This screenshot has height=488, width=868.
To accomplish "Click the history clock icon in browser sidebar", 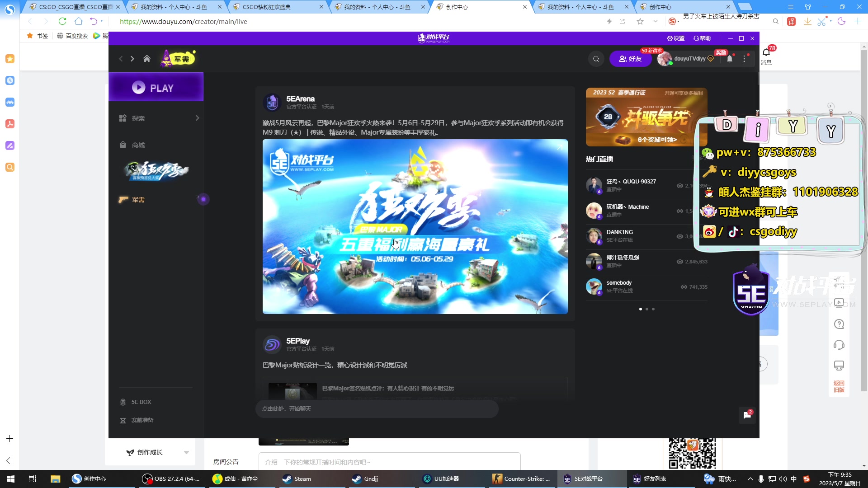I will click(10, 80).
